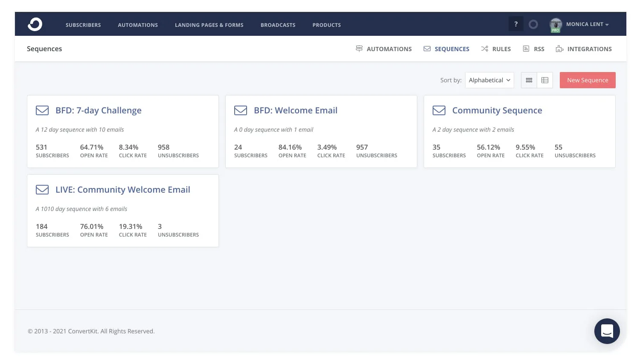Switch to grid view layout
This screenshot has height=364, width=640.
click(529, 80)
